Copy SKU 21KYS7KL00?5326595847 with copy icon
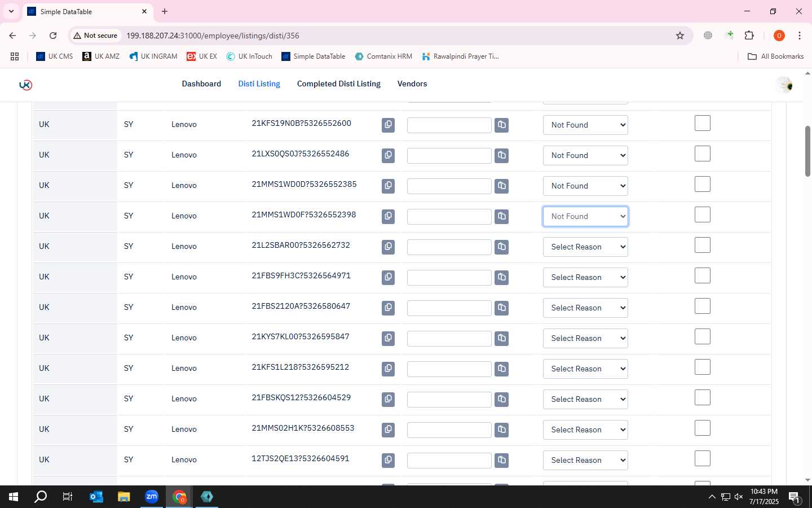The width and height of the screenshot is (812, 508). 388,338
